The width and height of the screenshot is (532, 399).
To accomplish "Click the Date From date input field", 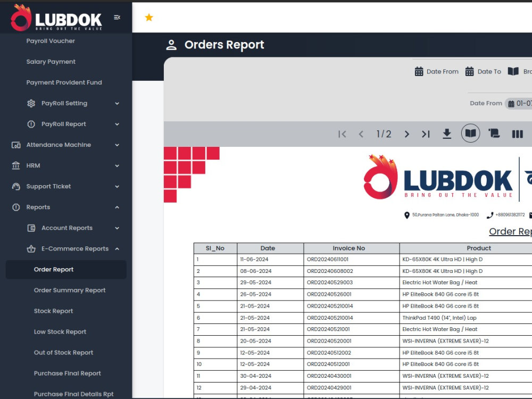I will point(518,104).
